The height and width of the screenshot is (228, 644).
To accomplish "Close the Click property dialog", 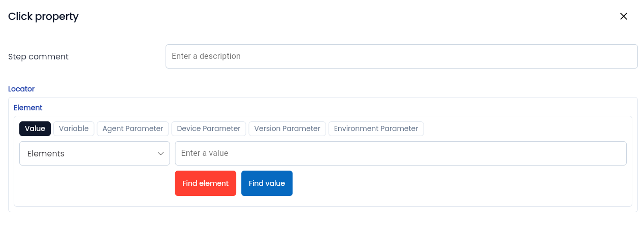I will tap(624, 16).
